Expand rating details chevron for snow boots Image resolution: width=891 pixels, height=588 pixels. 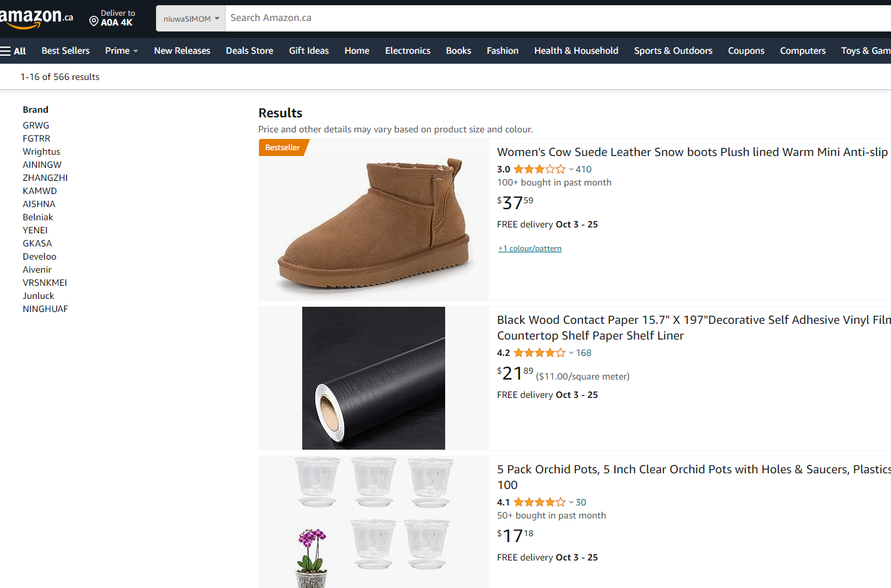tap(571, 169)
